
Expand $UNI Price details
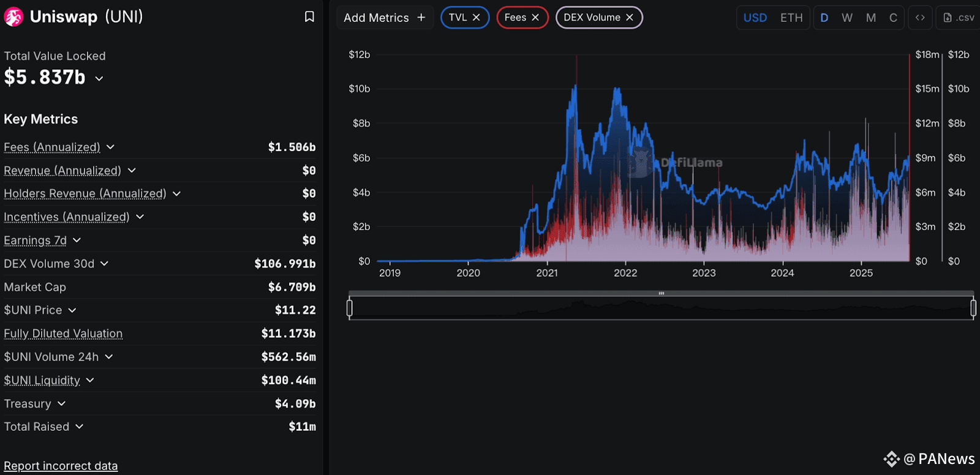coord(72,310)
